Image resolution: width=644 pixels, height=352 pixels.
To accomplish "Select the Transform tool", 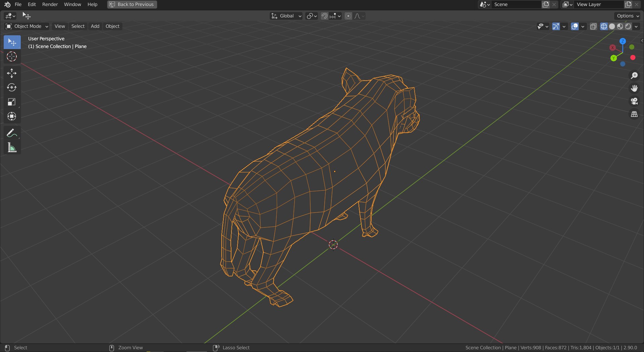I will [x=12, y=116].
